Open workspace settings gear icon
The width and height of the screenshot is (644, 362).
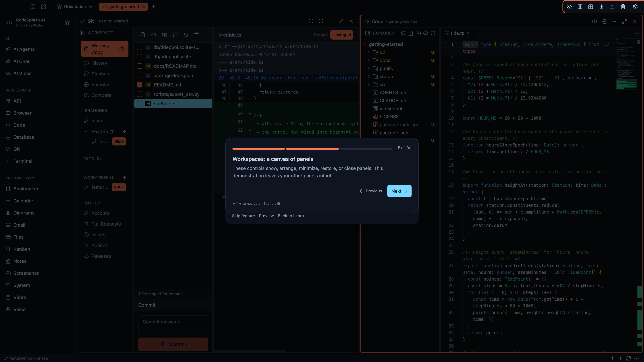pyautogui.click(x=635, y=7)
